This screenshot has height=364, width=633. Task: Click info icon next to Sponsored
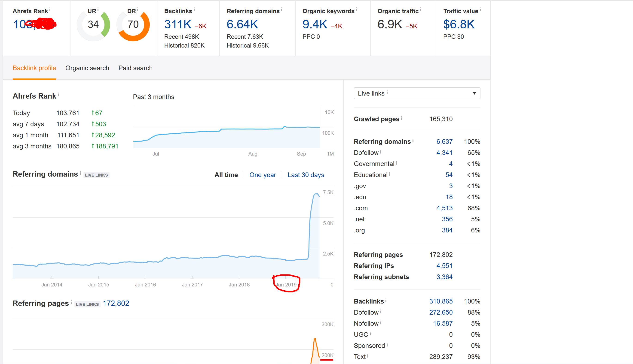click(387, 345)
